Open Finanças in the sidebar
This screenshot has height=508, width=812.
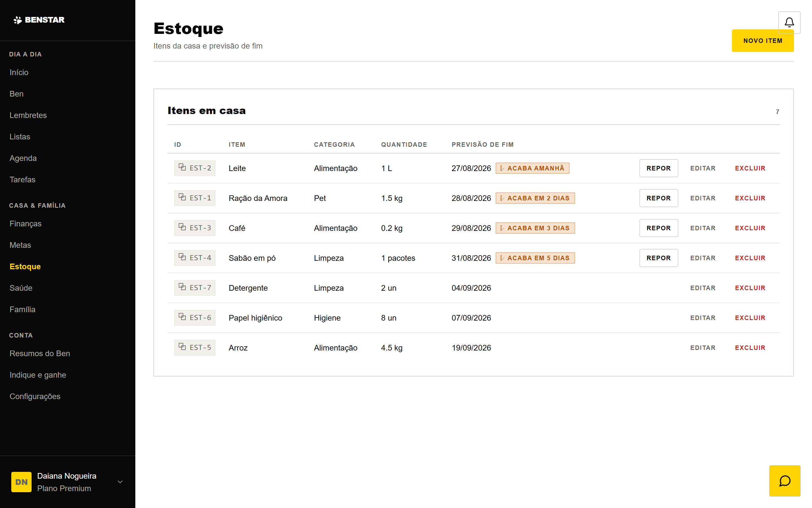[25, 224]
